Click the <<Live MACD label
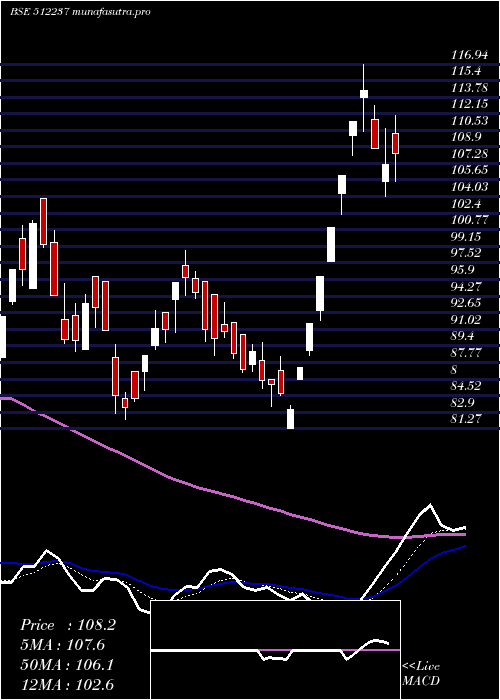 coord(421,674)
